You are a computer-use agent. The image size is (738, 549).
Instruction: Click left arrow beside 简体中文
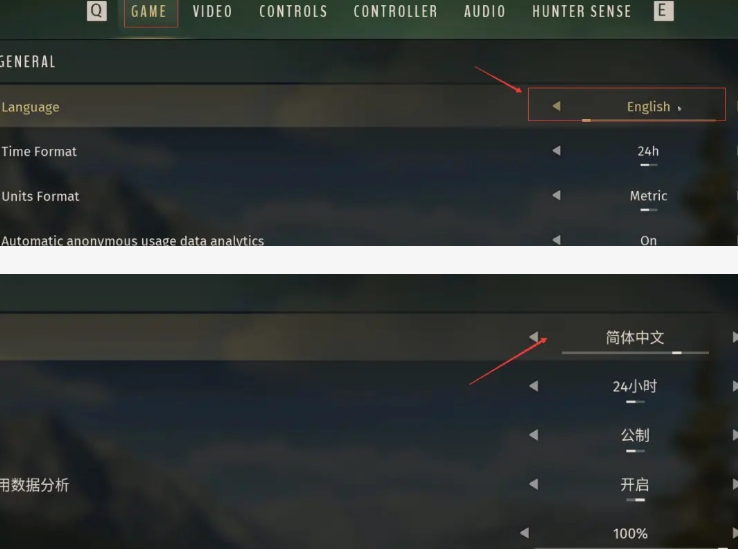[533, 337]
